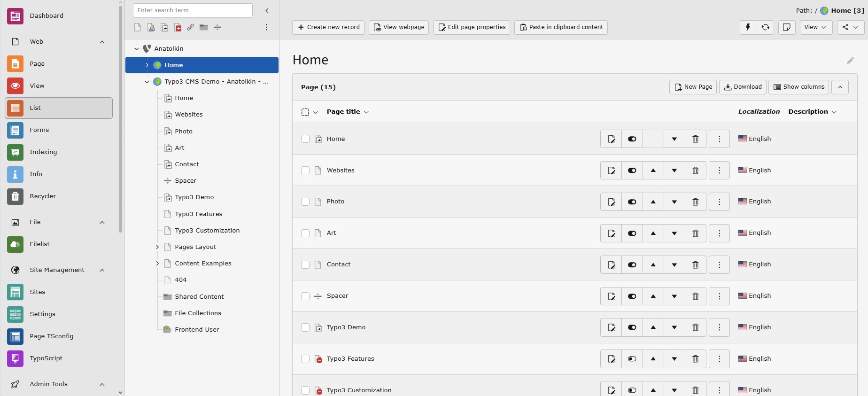
Task: Open more options for Spacer row
Action: 719,296
